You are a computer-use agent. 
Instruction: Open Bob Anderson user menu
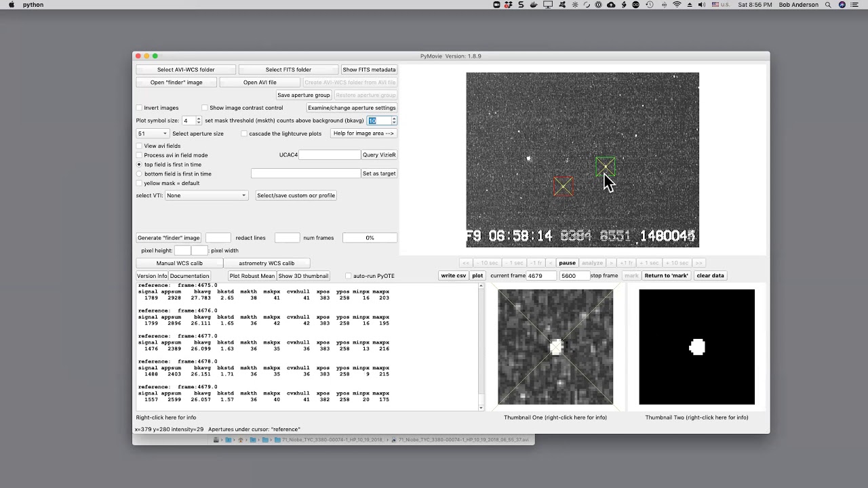click(799, 5)
